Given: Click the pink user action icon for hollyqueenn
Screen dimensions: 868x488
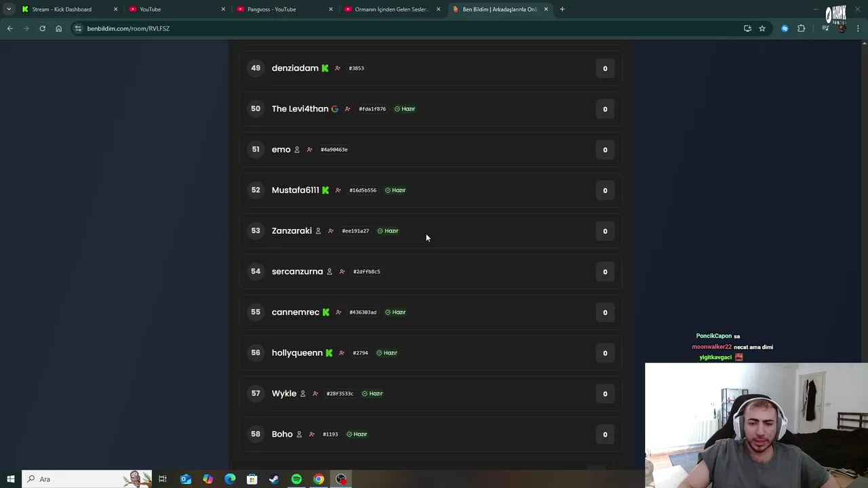Looking at the screenshot, I should click(x=341, y=352).
